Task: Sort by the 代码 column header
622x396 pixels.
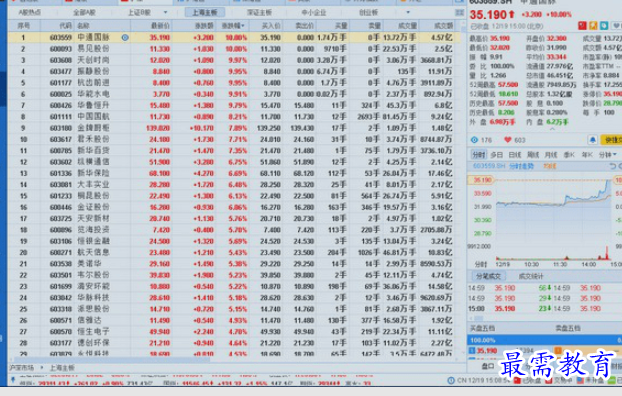Action: pos(65,26)
